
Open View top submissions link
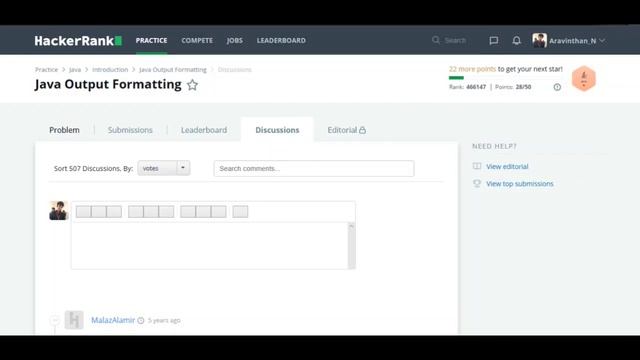click(x=520, y=184)
